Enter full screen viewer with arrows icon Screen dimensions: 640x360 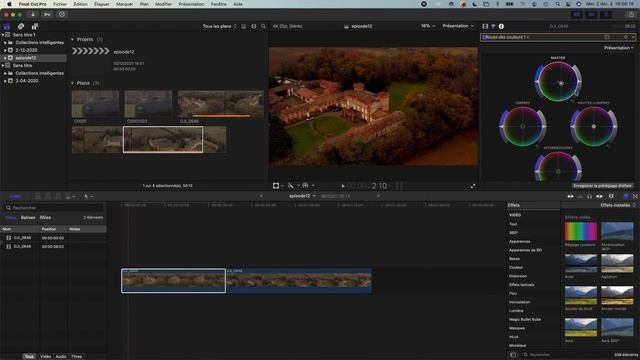coord(473,186)
